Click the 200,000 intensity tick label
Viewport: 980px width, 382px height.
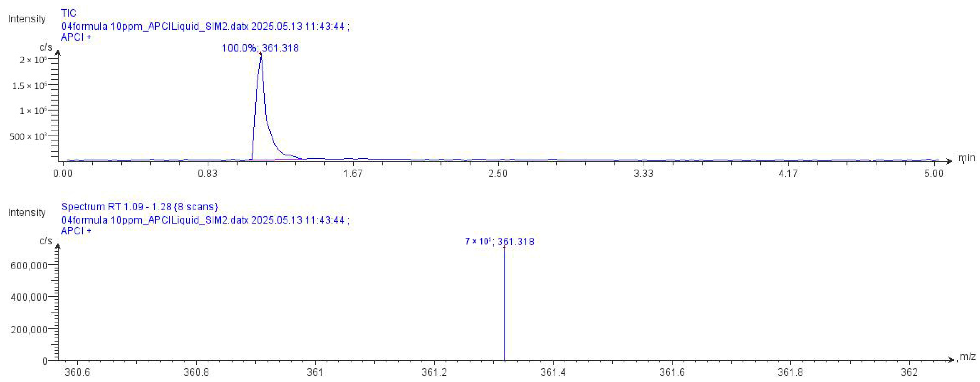[29, 329]
